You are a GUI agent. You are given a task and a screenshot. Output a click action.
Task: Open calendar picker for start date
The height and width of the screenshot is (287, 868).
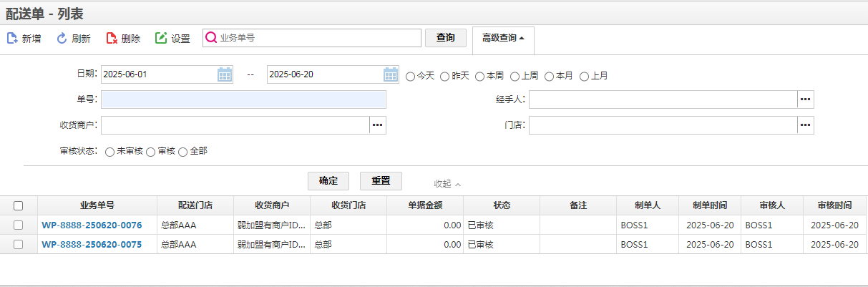(x=225, y=74)
